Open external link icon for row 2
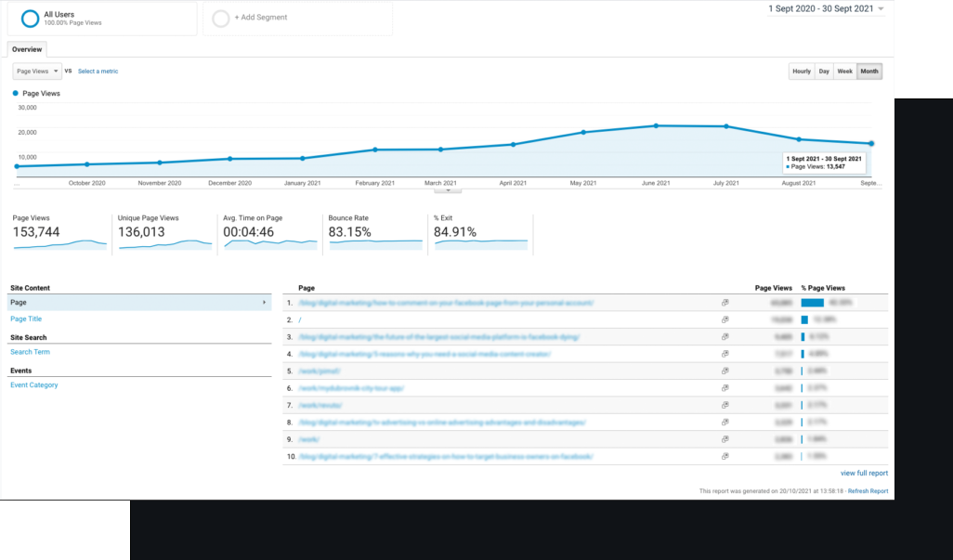This screenshot has height=560, width=953. click(x=725, y=319)
